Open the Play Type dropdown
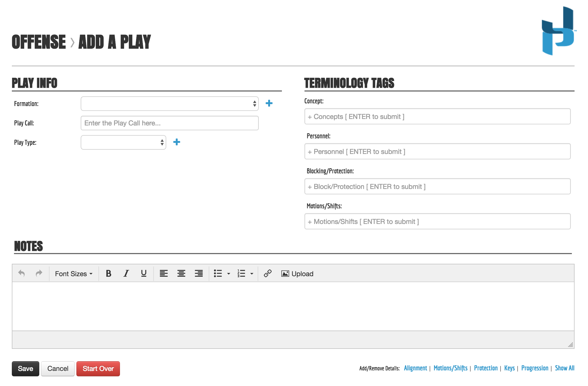This screenshot has height=386, width=588. 123,142
